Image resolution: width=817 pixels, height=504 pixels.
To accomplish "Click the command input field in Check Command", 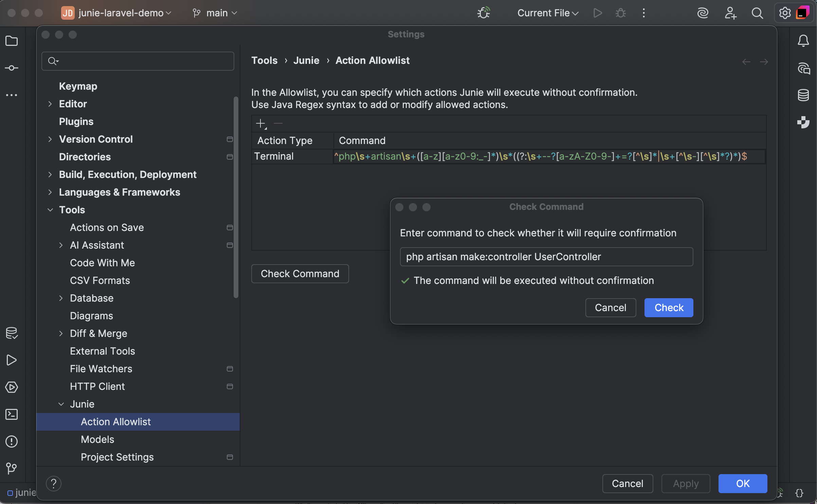I will click(546, 257).
